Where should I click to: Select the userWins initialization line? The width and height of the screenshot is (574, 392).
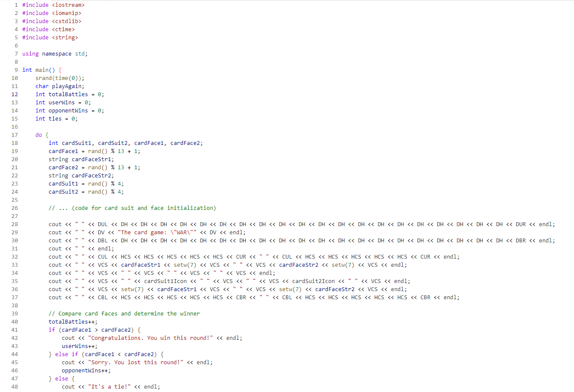[x=62, y=102]
